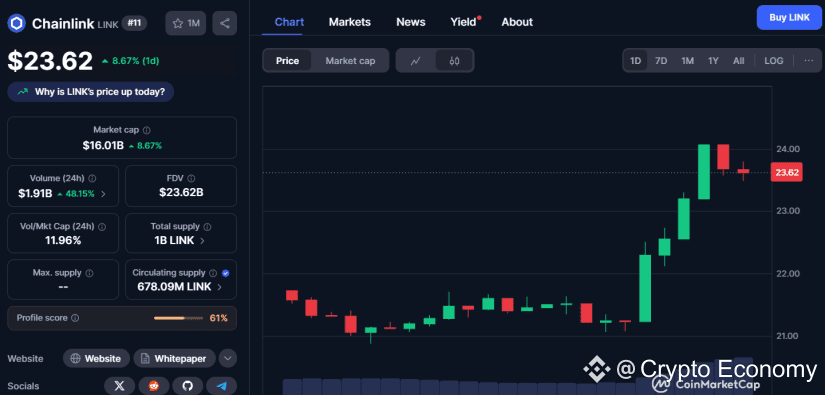Expand Total supply 1B LINK chevron
Image resolution: width=825 pixels, height=395 pixels.
[203, 241]
